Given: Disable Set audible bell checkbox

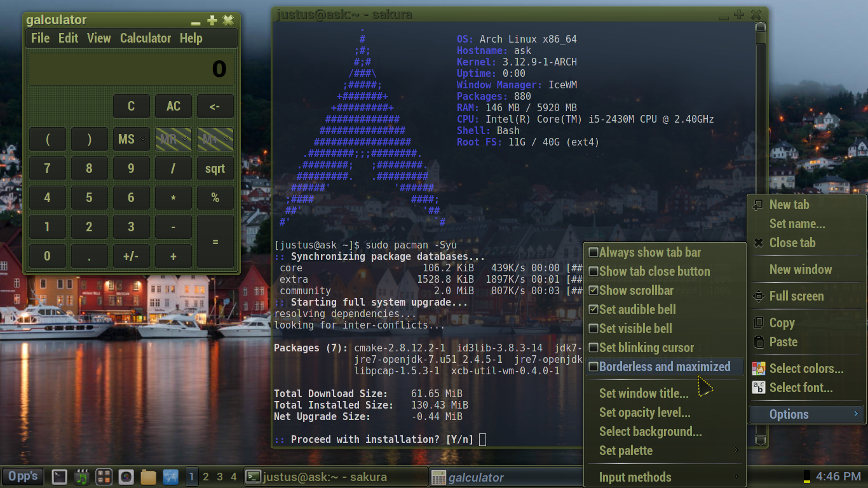Looking at the screenshot, I should (x=593, y=309).
